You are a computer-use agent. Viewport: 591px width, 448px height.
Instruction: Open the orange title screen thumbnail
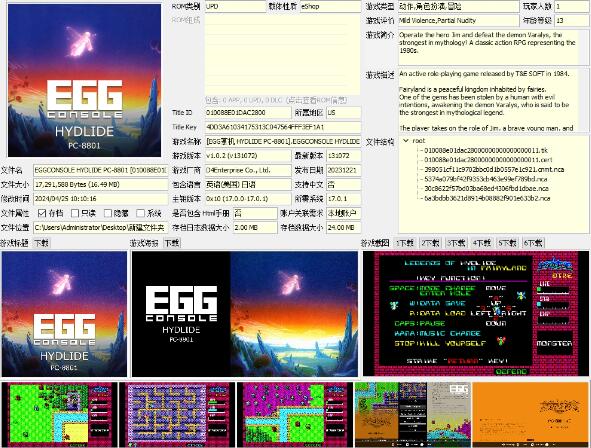[531, 414]
